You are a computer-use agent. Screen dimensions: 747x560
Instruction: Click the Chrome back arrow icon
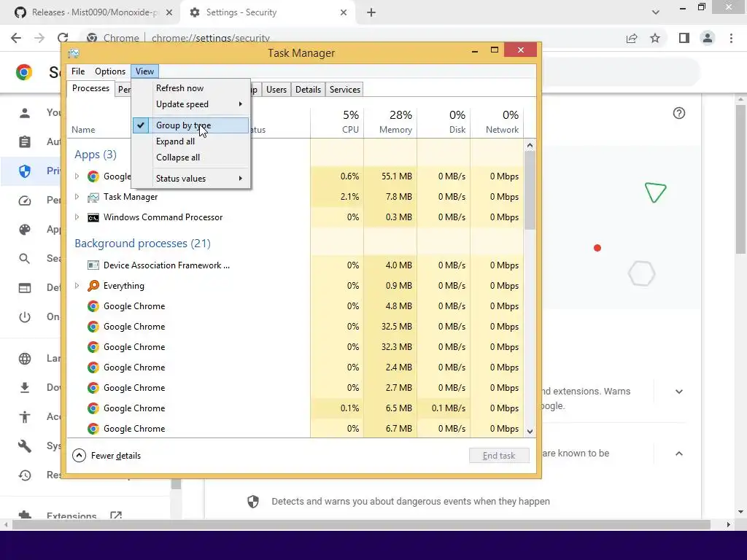point(16,38)
